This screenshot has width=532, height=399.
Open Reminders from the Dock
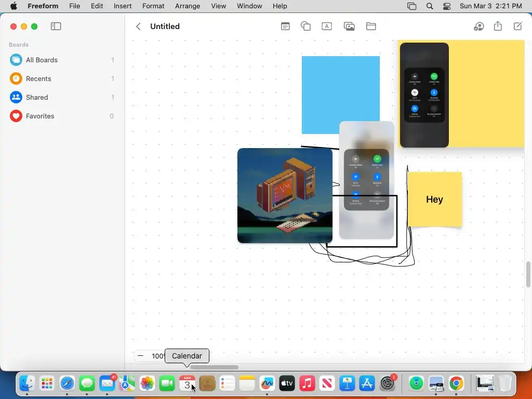pyautogui.click(x=227, y=384)
